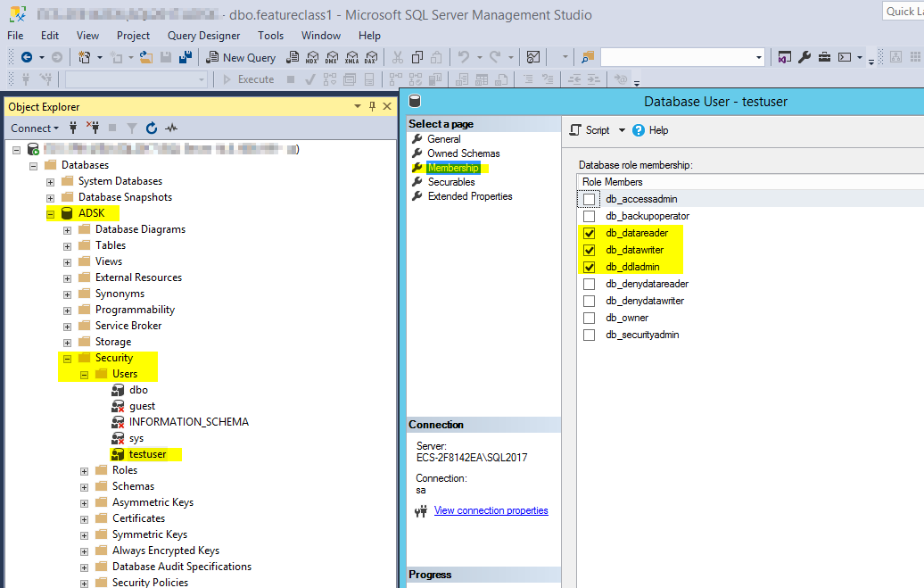Select the guest user in tree
Screen dimensions: 924x588
(142, 406)
